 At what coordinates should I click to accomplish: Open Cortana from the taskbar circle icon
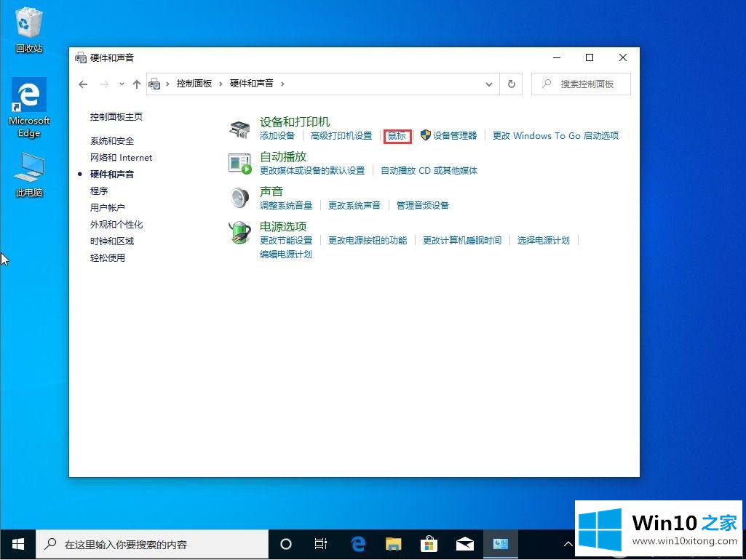[286, 544]
